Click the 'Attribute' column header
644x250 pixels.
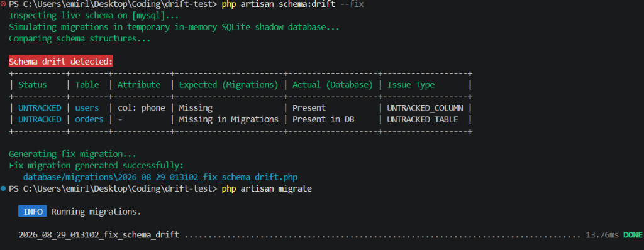tap(139, 85)
